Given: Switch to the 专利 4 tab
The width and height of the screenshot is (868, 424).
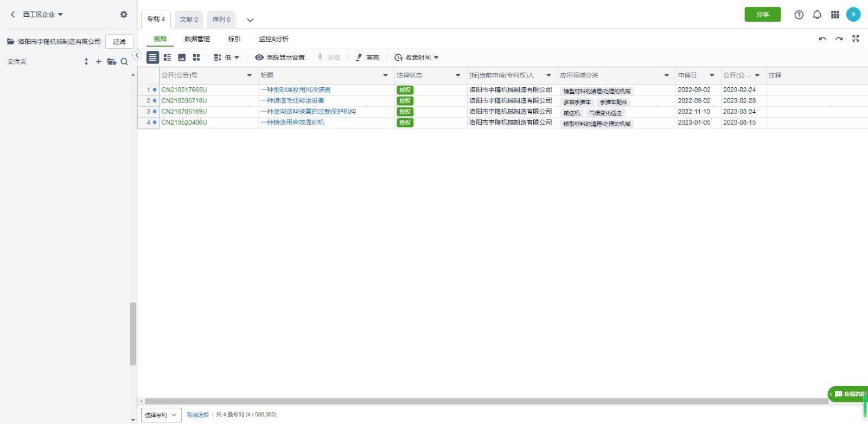Looking at the screenshot, I should (156, 20).
